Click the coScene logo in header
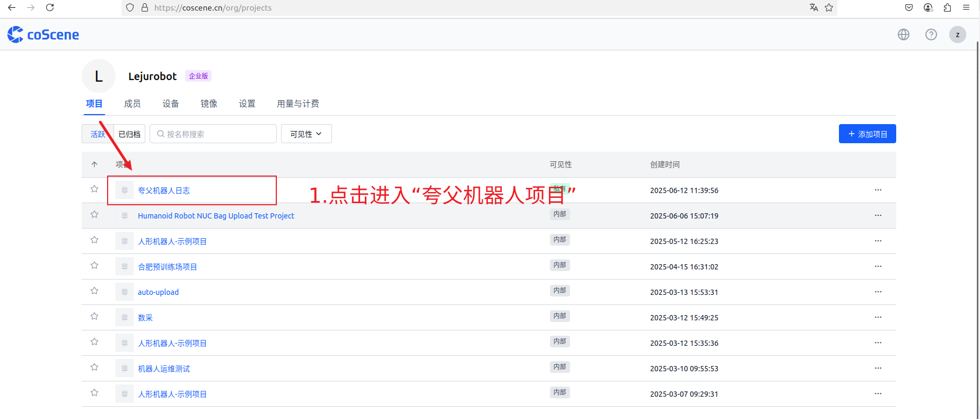Screen dimensions: 980x419 43,34
